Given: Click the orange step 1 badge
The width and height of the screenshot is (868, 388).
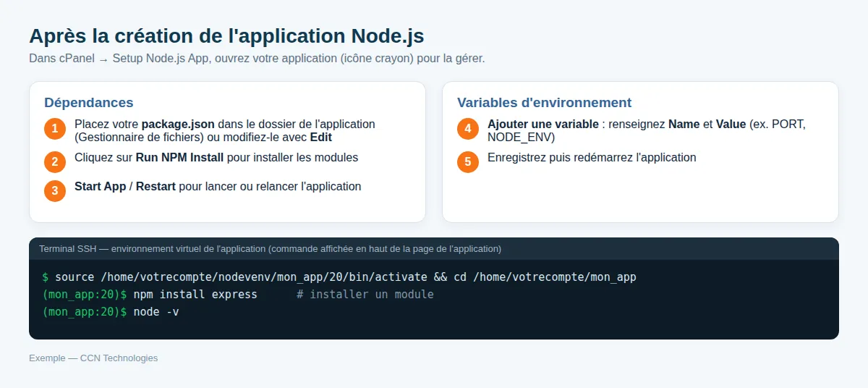Looking at the screenshot, I should coord(55,130).
